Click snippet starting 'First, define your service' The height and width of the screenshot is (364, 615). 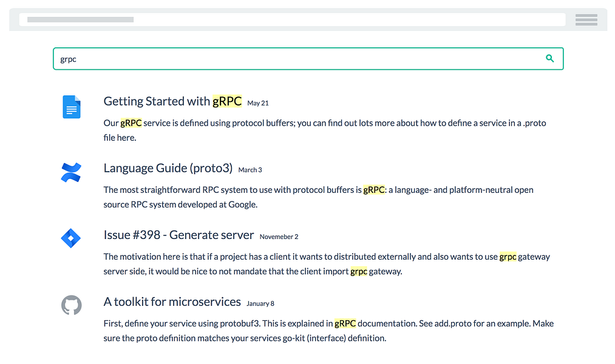328,331
